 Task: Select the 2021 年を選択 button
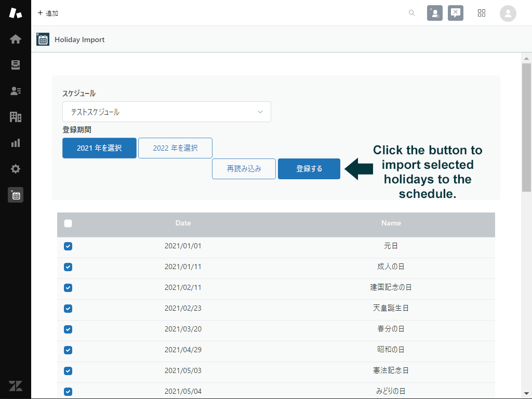(x=99, y=148)
